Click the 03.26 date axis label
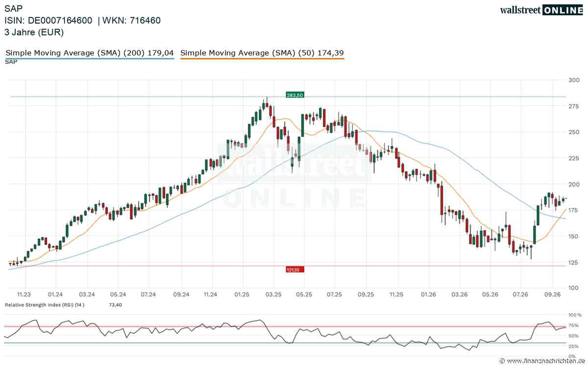This screenshot has height=368, width=588. pos(460,294)
